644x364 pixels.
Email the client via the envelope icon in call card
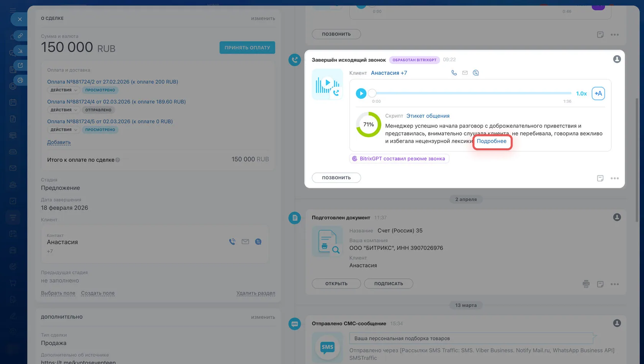[465, 73]
